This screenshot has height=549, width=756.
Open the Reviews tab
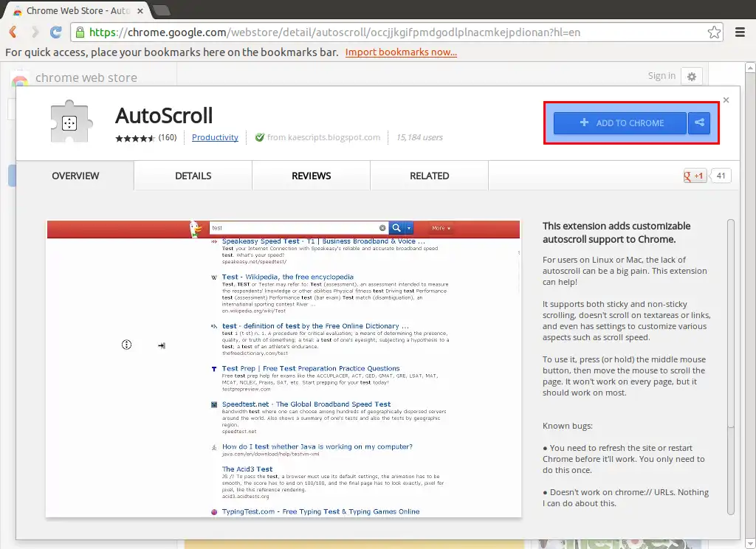coord(311,176)
